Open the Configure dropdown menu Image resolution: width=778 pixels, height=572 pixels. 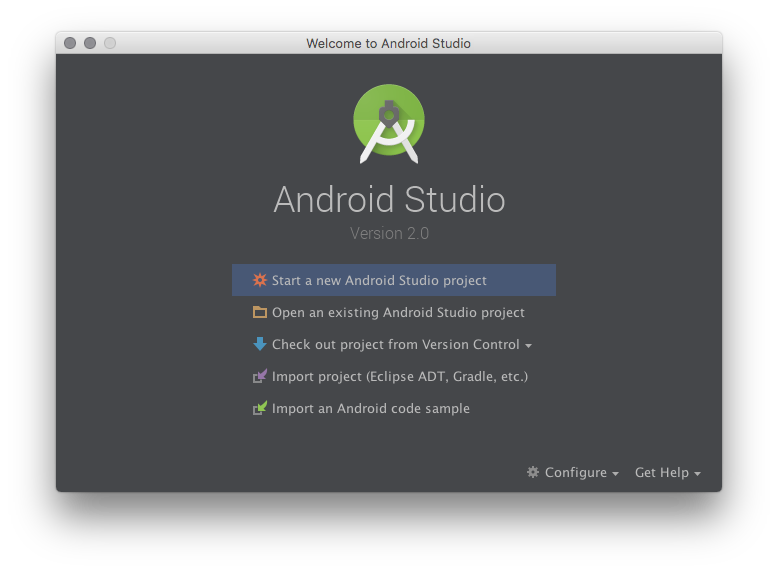pyautogui.click(x=573, y=472)
